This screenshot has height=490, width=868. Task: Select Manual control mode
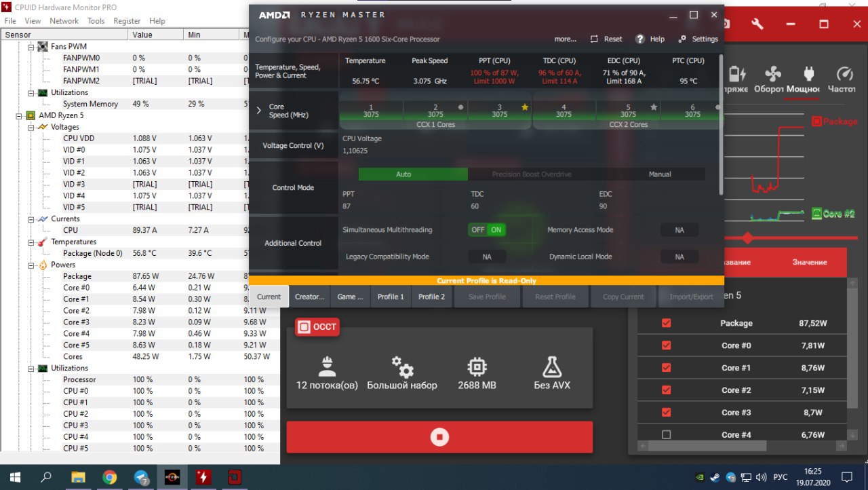[x=660, y=174]
